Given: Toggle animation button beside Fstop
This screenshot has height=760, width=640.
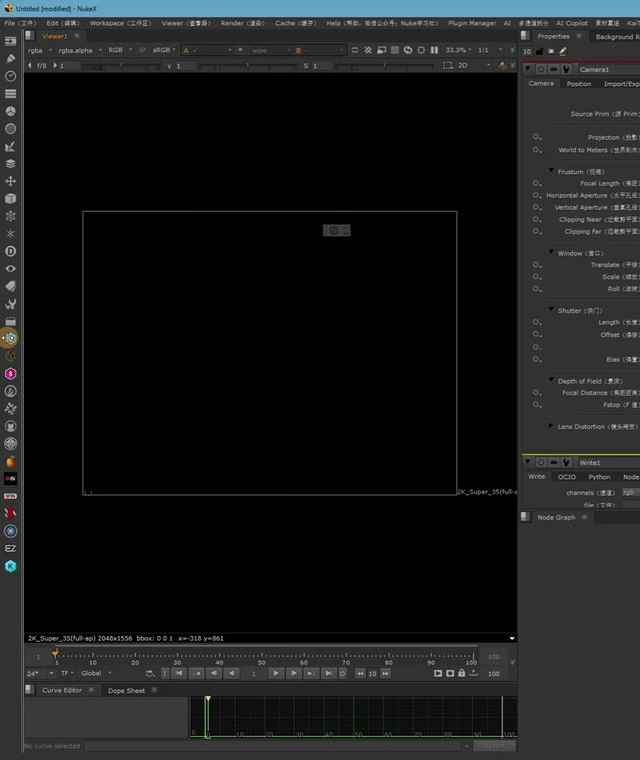Looking at the screenshot, I should [x=537, y=405].
